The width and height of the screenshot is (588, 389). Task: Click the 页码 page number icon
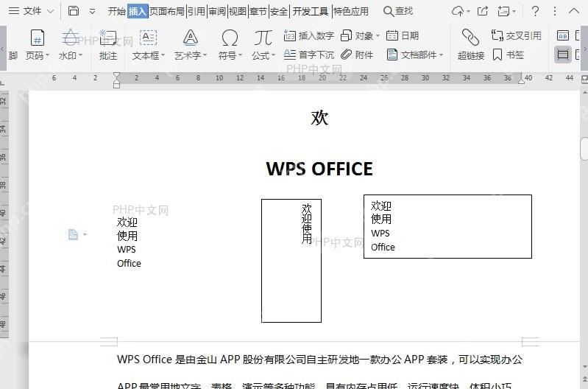[37, 38]
